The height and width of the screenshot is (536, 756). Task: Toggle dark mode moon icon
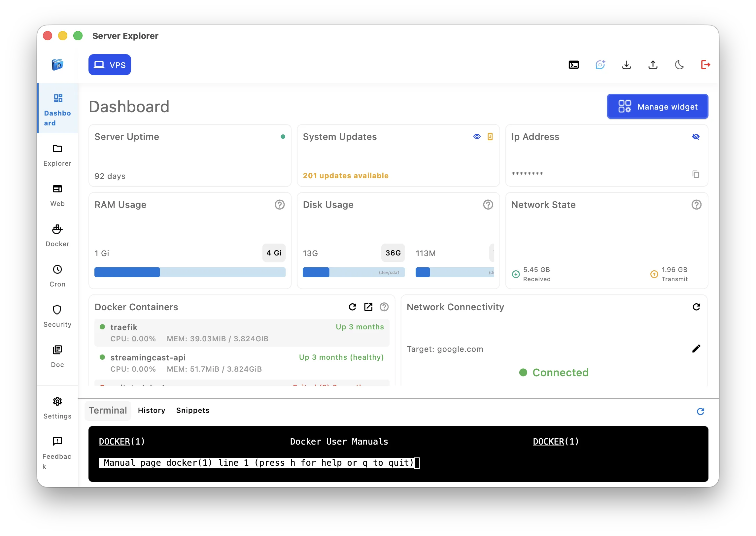tap(679, 65)
